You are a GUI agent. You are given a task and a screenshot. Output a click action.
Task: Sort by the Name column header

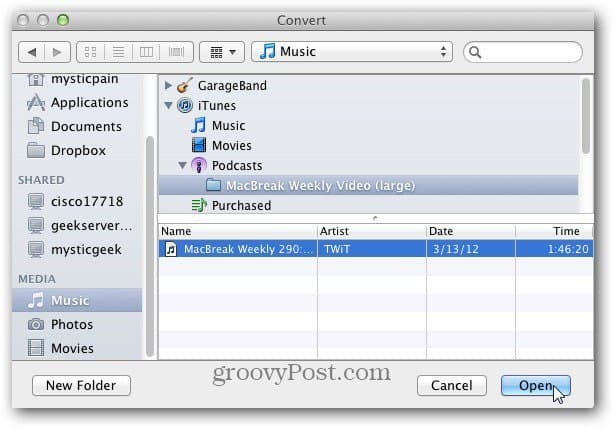(x=238, y=231)
